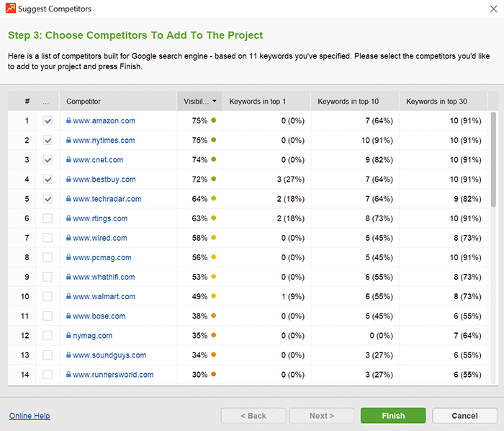Check the www.bose.com checkbox

[48, 316]
